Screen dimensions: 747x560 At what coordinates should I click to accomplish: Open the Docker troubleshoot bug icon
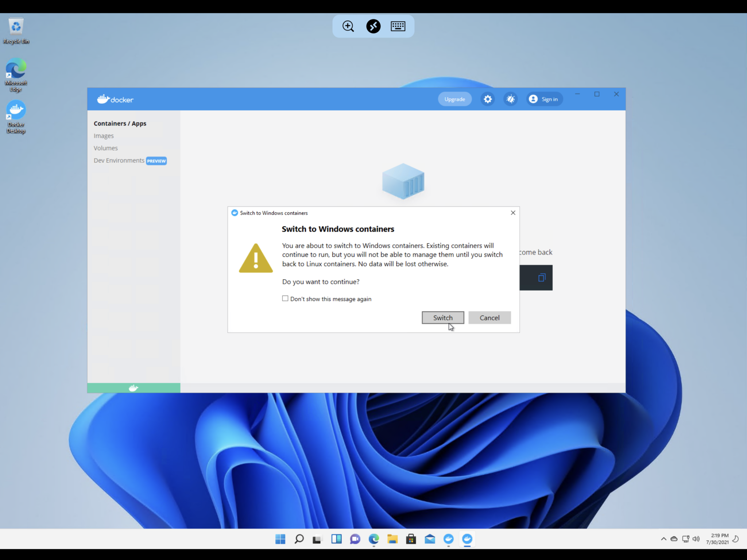coord(511,99)
